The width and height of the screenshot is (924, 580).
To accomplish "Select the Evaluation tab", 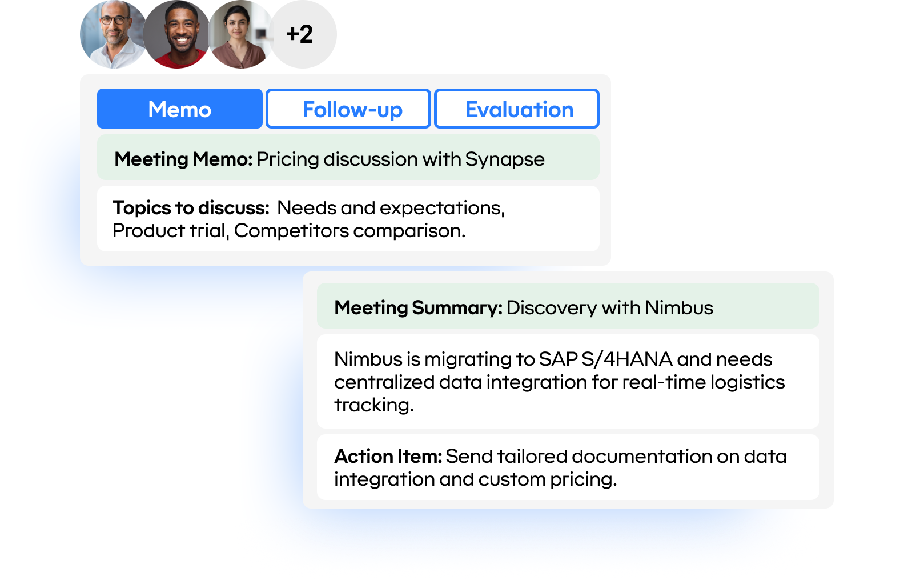I will (516, 109).
